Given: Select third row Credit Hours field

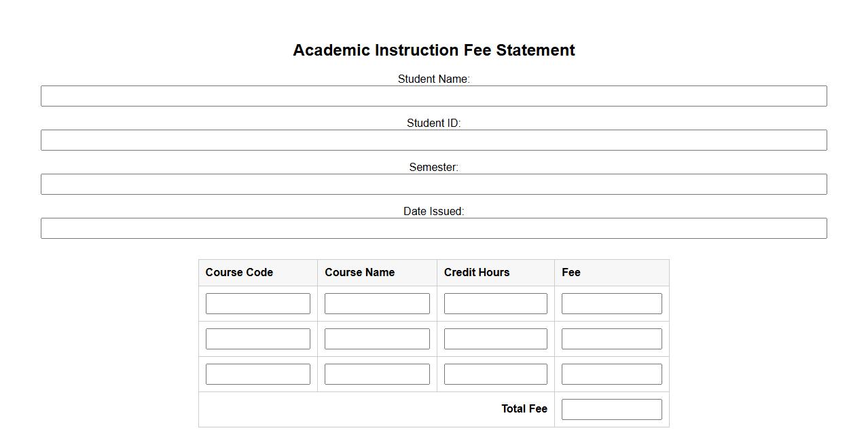Looking at the screenshot, I should coord(495,375).
